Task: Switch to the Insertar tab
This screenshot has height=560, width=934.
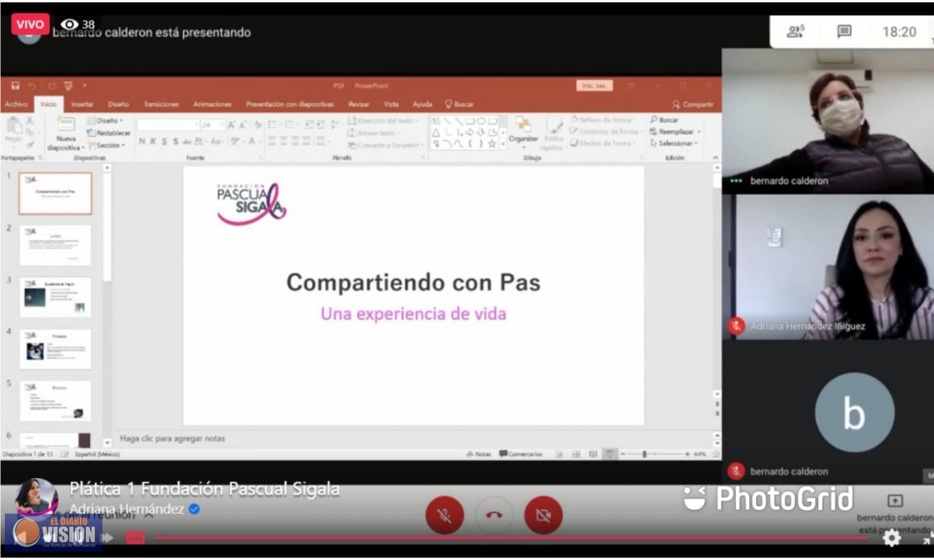Action: pos(83,104)
